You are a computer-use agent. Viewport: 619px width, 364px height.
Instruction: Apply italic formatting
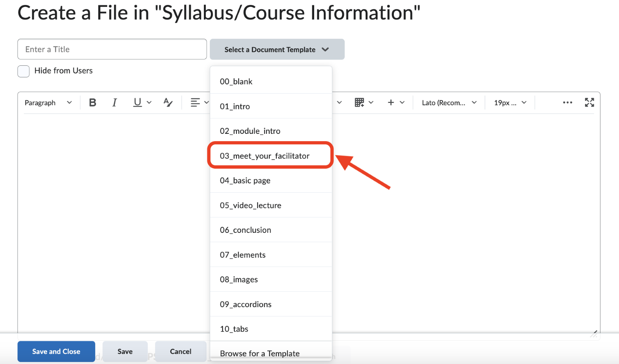pyautogui.click(x=115, y=102)
